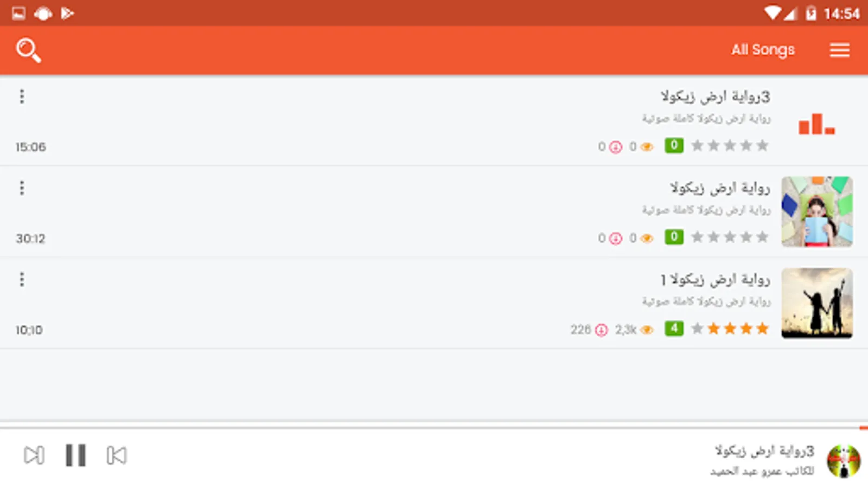The width and height of the screenshot is (868, 488).
Task: Skip with the left bottom track button
Action: click(34, 455)
